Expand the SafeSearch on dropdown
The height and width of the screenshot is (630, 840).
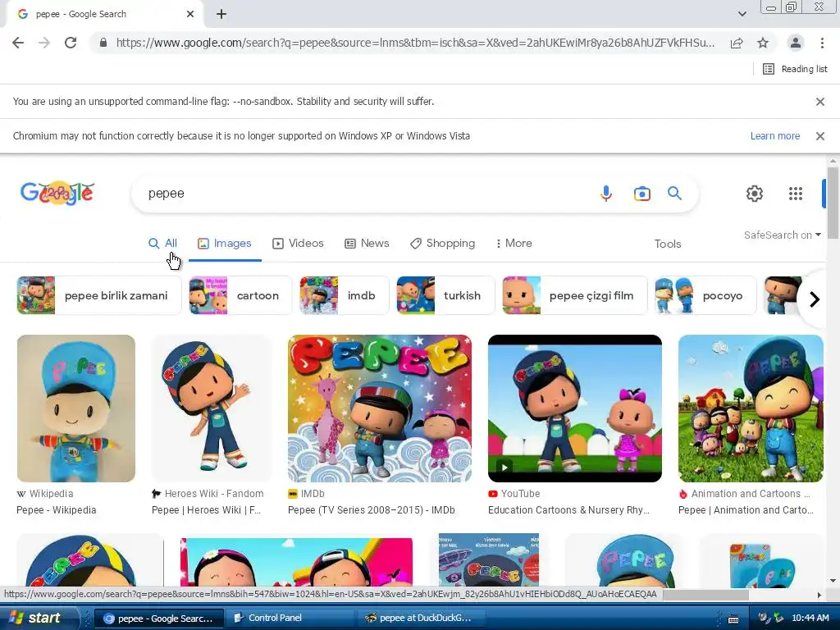coord(782,235)
